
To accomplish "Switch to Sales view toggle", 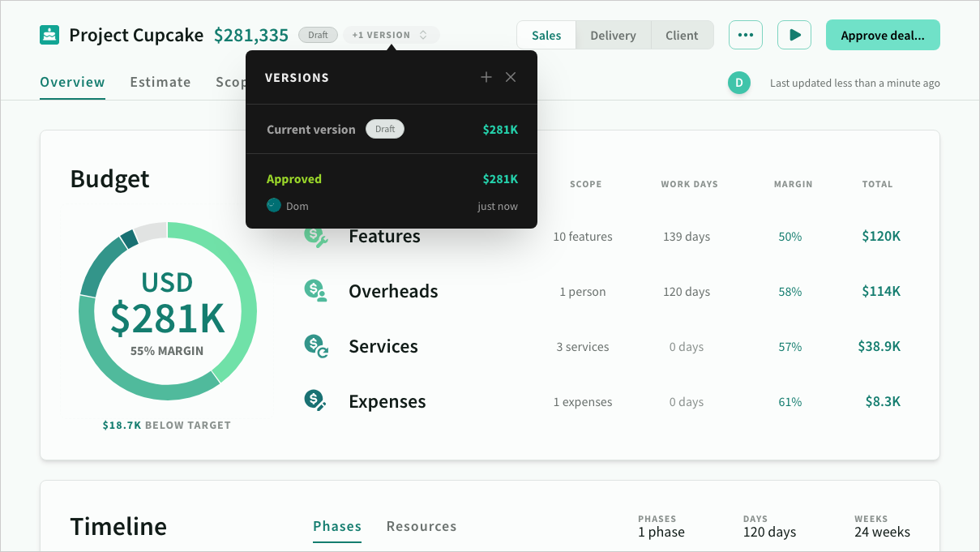I will 546,35.
